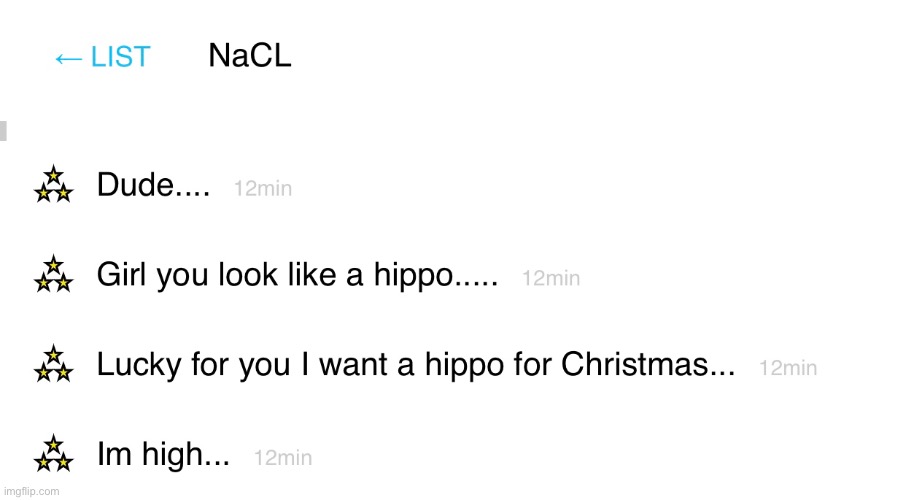Click the 12min timestamp after "Dude...."
The width and height of the screenshot is (906, 500).
pos(263,189)
